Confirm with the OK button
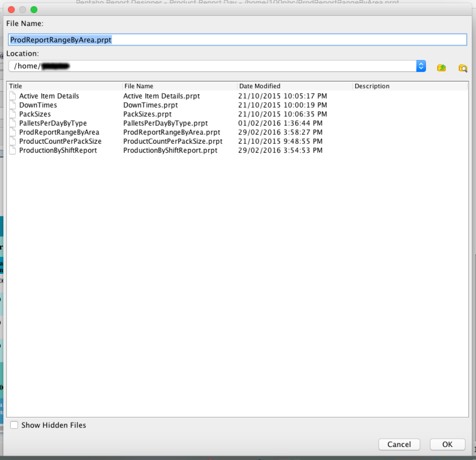Screen dimensions: 476x460 point(448,444)
